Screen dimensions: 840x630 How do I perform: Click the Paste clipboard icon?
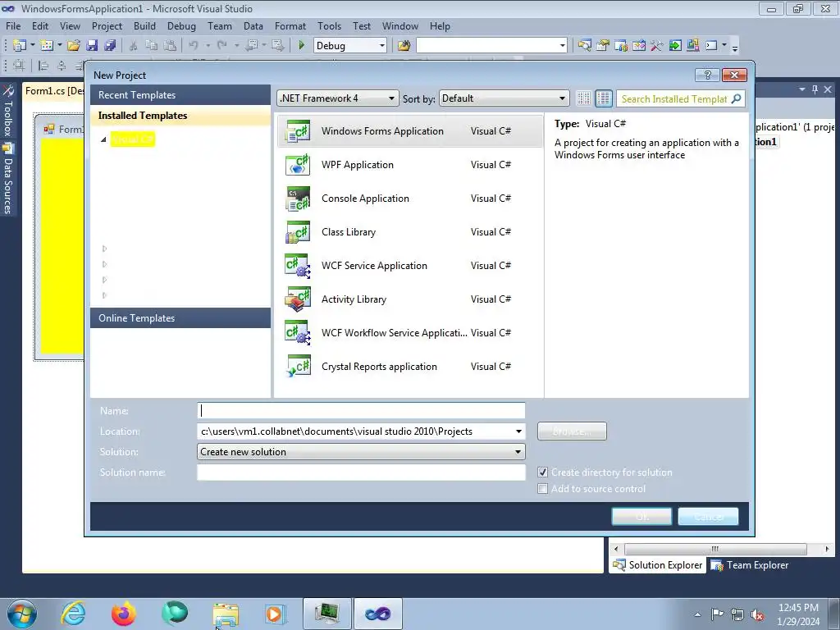[x=170, y=46]
